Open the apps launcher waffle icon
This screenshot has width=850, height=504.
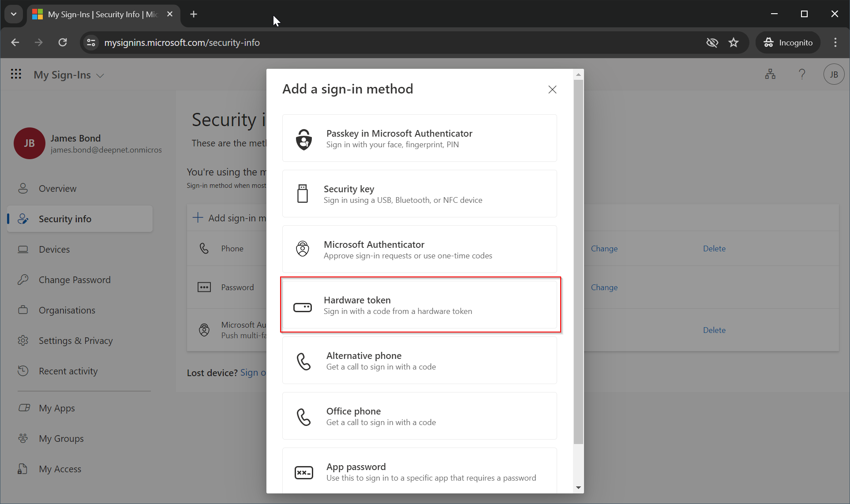click(16, 74)
